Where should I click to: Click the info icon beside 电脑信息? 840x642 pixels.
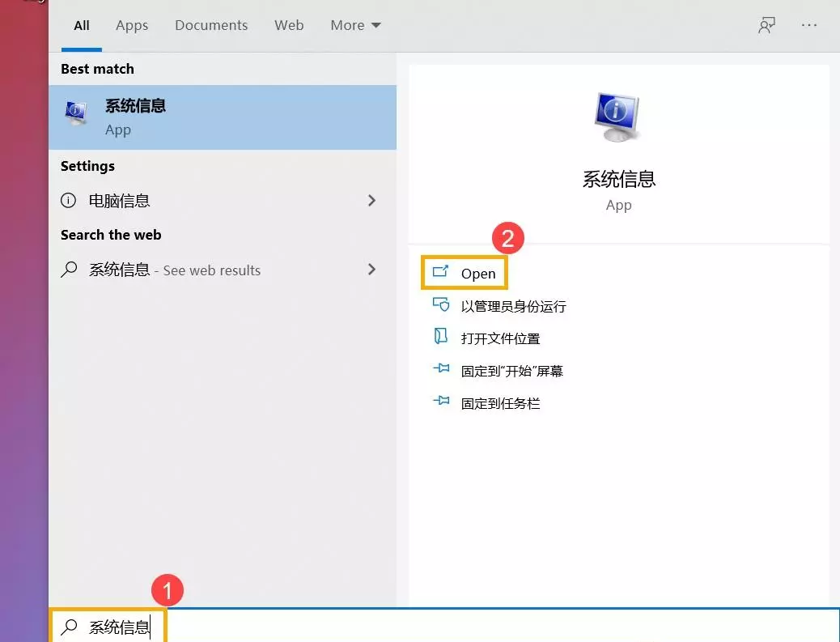point(70,201)
